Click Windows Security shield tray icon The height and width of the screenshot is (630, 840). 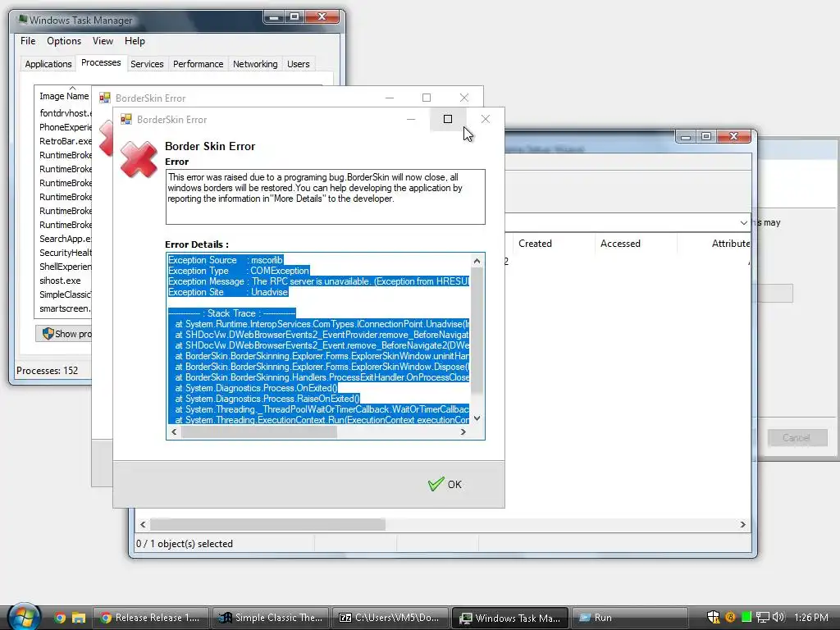tap(713, 618)
